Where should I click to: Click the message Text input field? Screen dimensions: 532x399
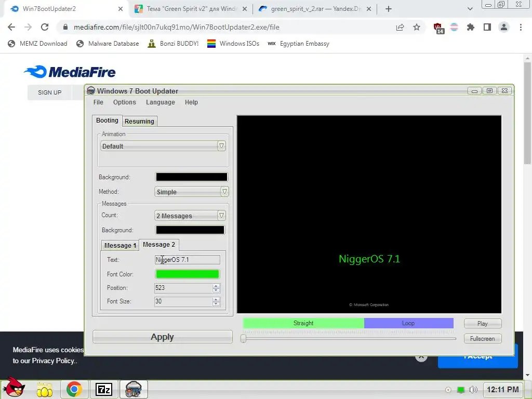click(x=187, y=260)
